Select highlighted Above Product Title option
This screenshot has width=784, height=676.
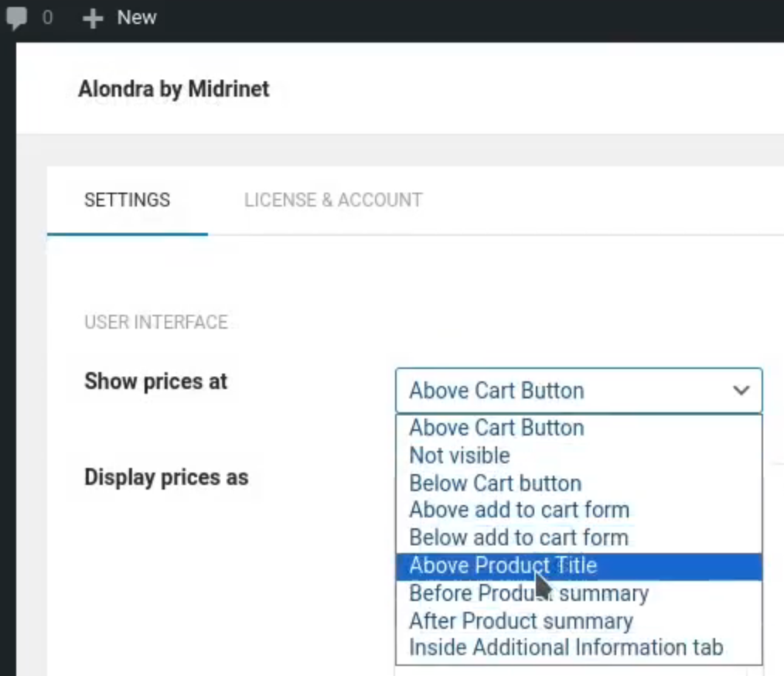578,565
